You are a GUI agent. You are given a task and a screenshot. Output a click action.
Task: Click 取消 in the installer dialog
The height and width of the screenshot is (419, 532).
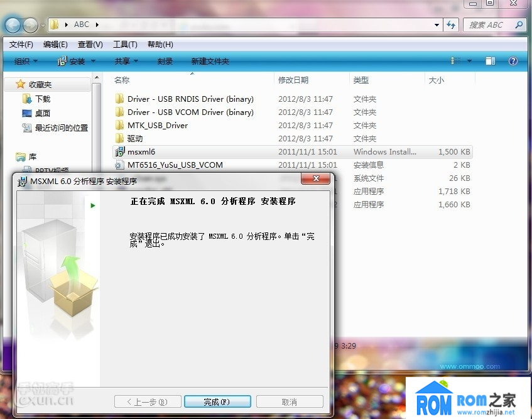(290, 401)
